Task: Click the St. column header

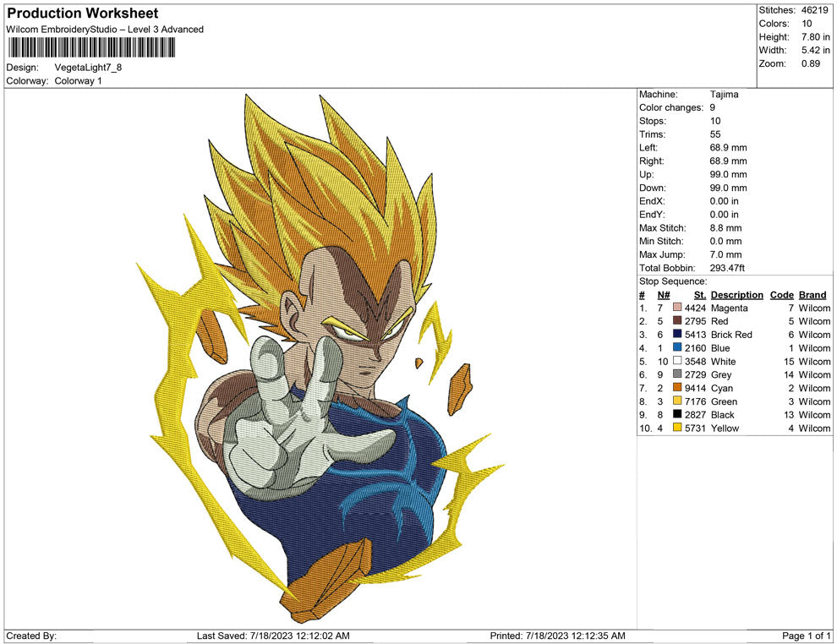Action: pyautogui.click(x=698, y=294)
